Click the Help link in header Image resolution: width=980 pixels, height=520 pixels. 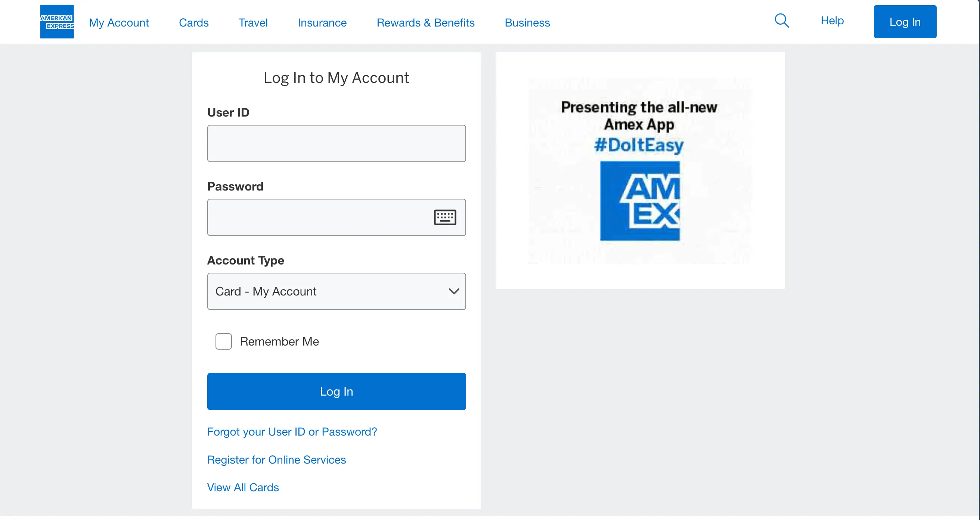click(832, 21)
